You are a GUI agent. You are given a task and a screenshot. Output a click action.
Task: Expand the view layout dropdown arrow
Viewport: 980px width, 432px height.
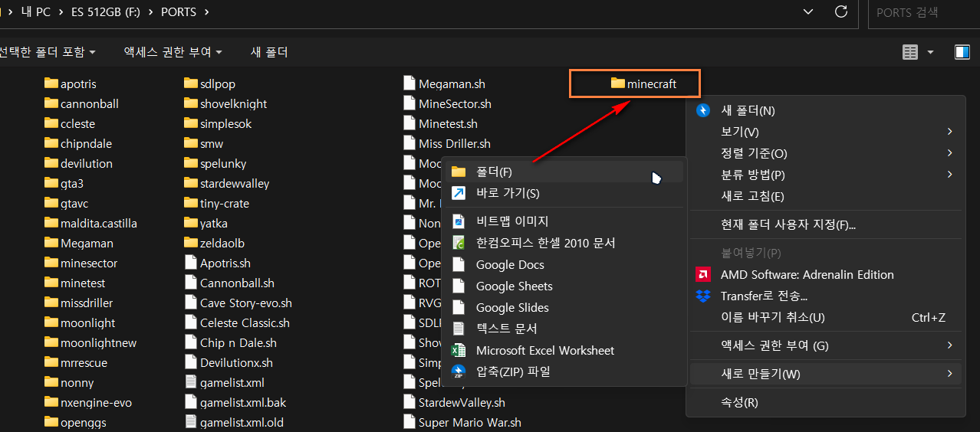(x=931, y=52)
